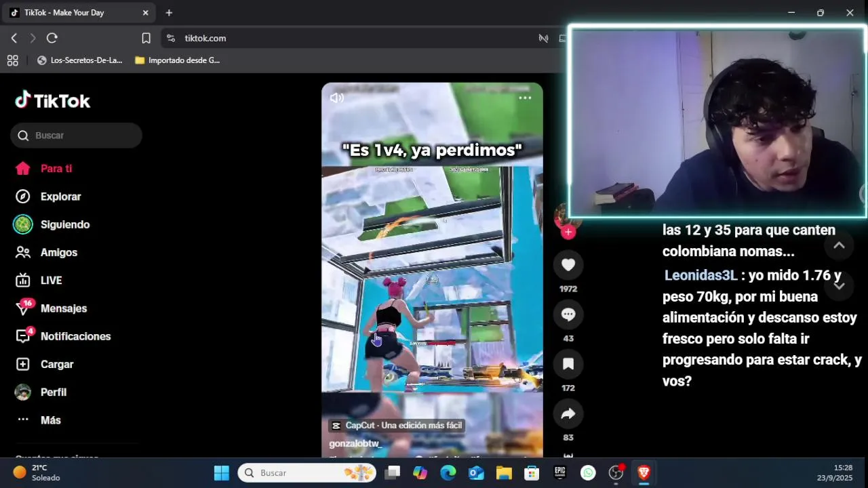Open Outlook from taskbar

click(x=476, y=472)
